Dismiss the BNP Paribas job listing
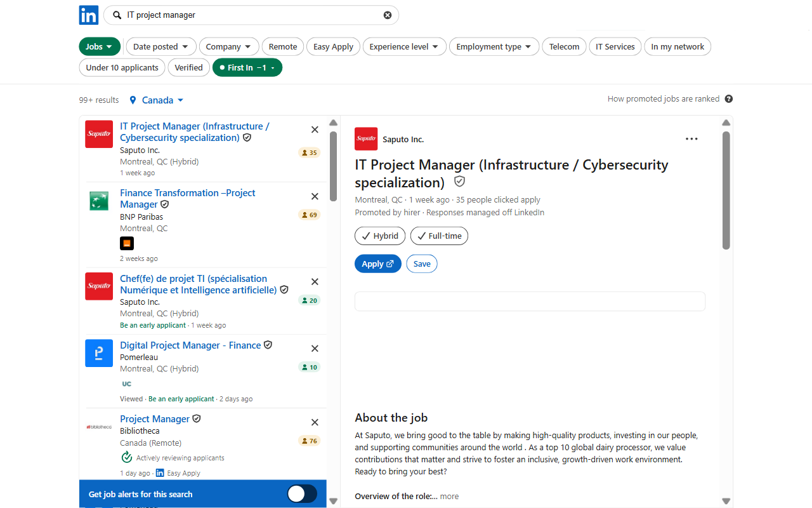Screen dimensions: 812x508 [x=315, y=196]
